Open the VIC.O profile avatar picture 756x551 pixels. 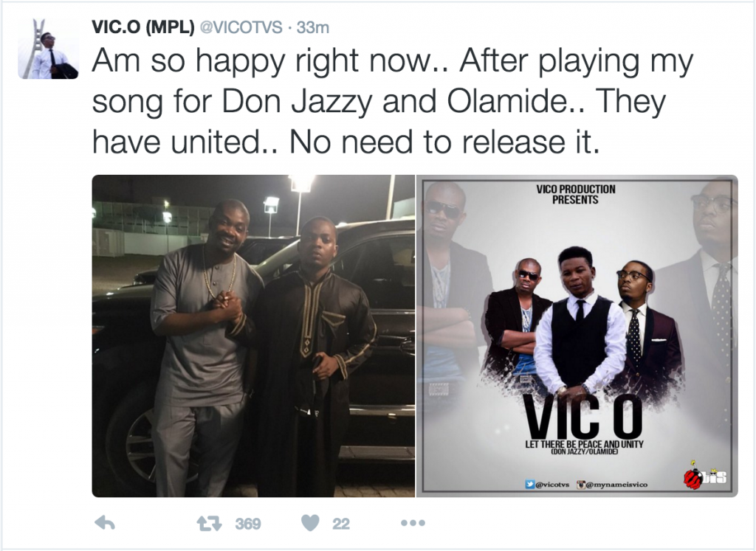tap(48, 49)
